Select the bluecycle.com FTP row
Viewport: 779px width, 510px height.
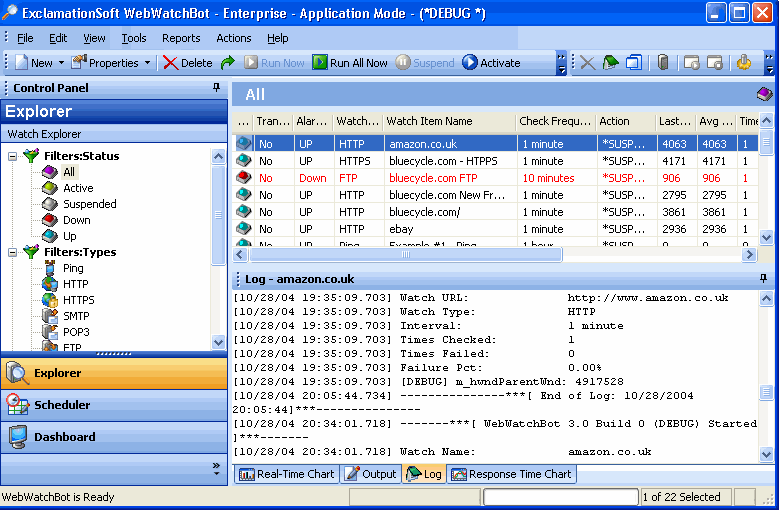pyautogui.click(x=433, y=178)
